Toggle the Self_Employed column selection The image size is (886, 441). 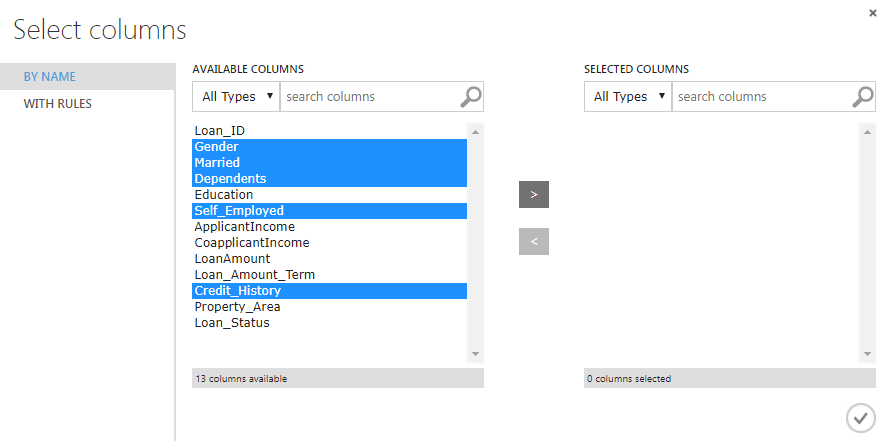pyautogui.click(x=239, y=211)
